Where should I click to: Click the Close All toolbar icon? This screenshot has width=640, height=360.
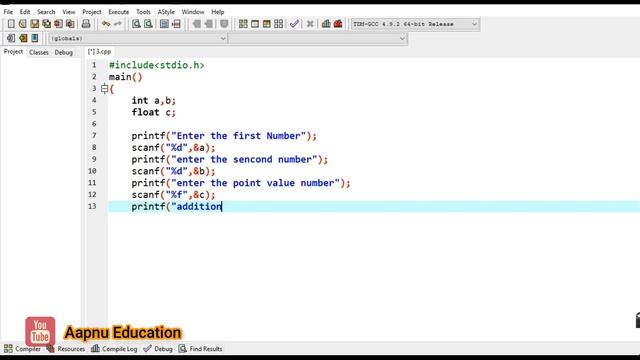[70, 24]
